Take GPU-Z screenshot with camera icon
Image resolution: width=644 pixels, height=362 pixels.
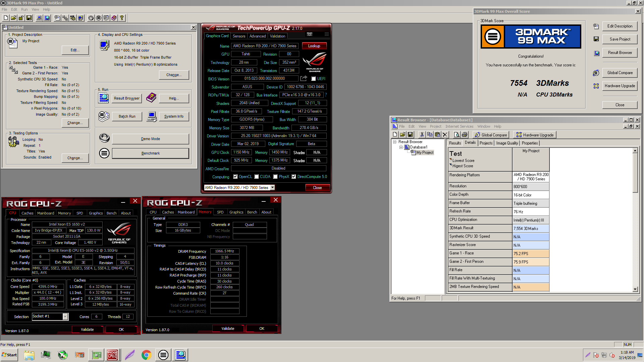click(310, 34)
